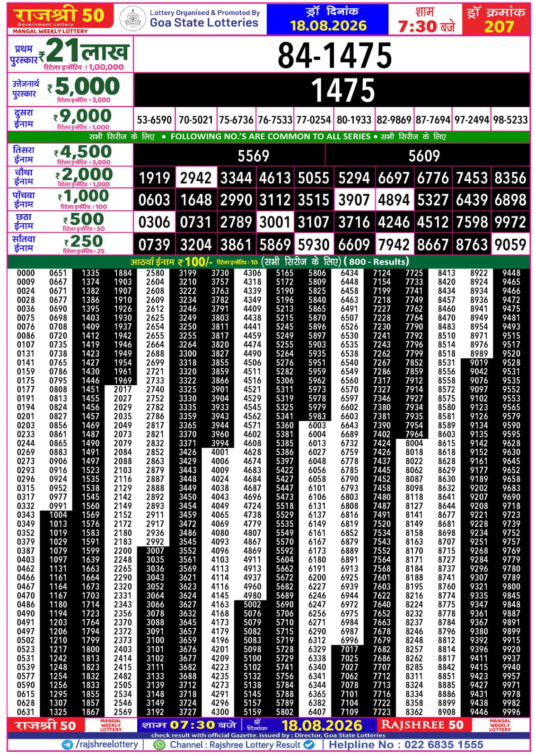Click second prize number 82-9869
The width and height of the screenshot is (535, 756).
click(394, 120)
